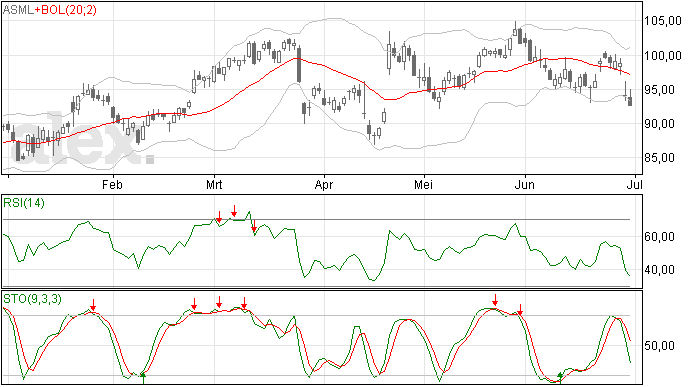Click the 105,00 price axis value
The width and height of the screenshot is (690, 387).
[663, 21]
